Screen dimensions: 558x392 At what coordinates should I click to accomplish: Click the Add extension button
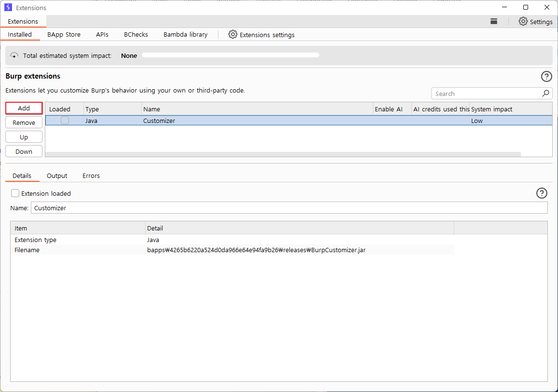click(24, 108)
